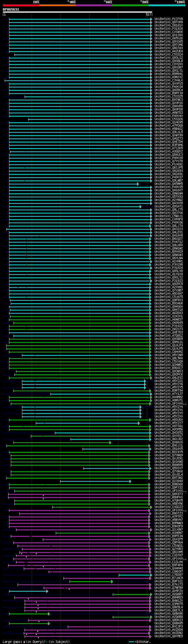Select label UniRef100_O24301
This screenshot has height=644, width=188.
point(169,316)
